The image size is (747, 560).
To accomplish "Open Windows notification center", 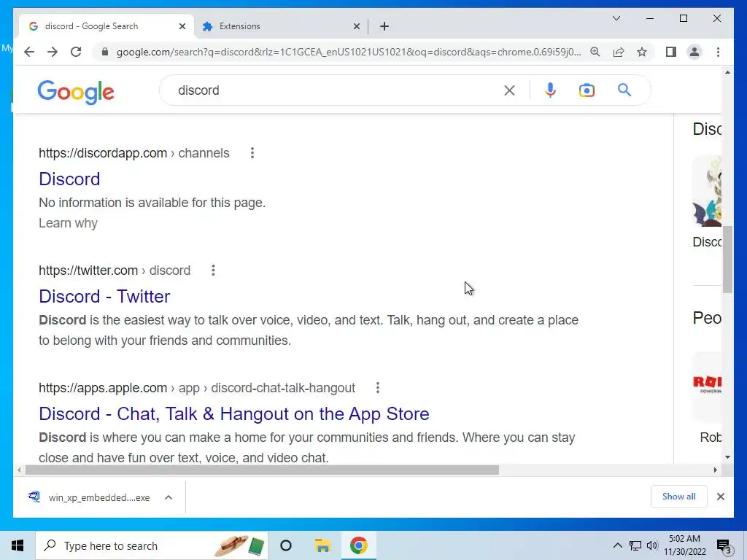I will [x=724, y=546].
